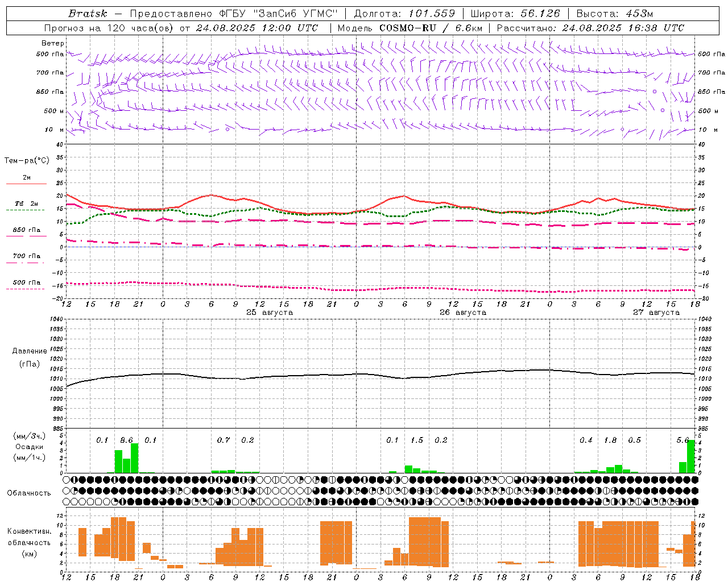The width and height of the screenshot is (728, 582).
Task: Click forecast start time '24.08.2025 12:00 UTC'
Action: point(257,28)
